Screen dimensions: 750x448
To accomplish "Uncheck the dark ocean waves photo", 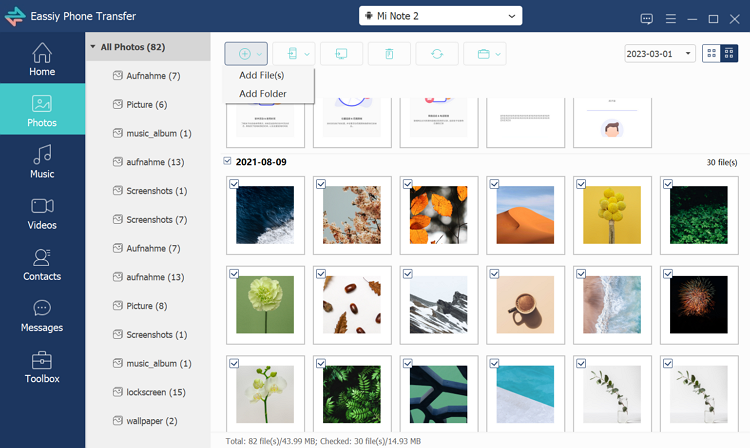I will click(x=234, y=184).
